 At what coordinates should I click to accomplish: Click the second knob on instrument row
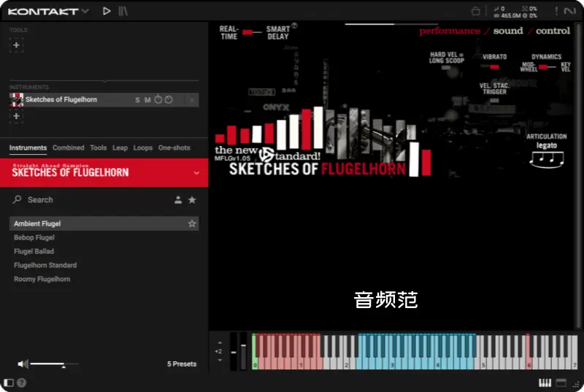169,99
